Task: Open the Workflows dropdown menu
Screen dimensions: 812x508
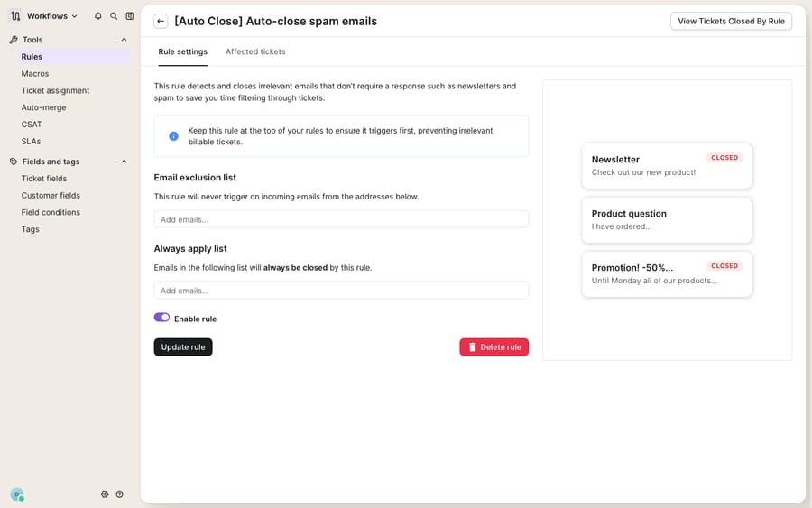Action: coord(51,16)
